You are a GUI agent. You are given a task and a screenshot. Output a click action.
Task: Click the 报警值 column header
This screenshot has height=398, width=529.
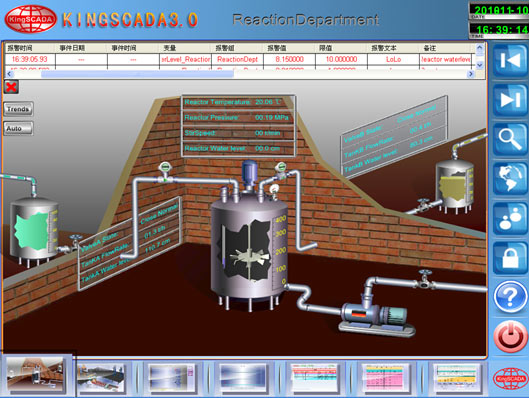(x=289, y=48)
